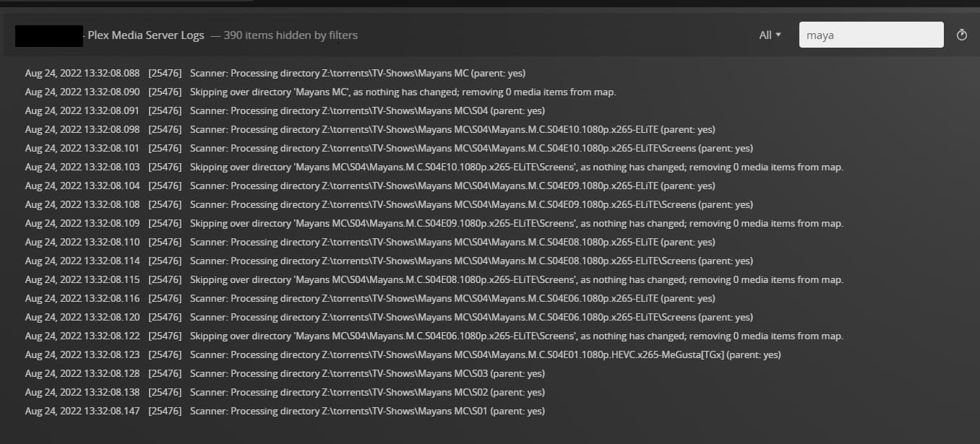The width and height of the screenshot is (980, 444).
Task: Open the All log level dropdown
Action: pyautogui.click(x=770, y=35)
